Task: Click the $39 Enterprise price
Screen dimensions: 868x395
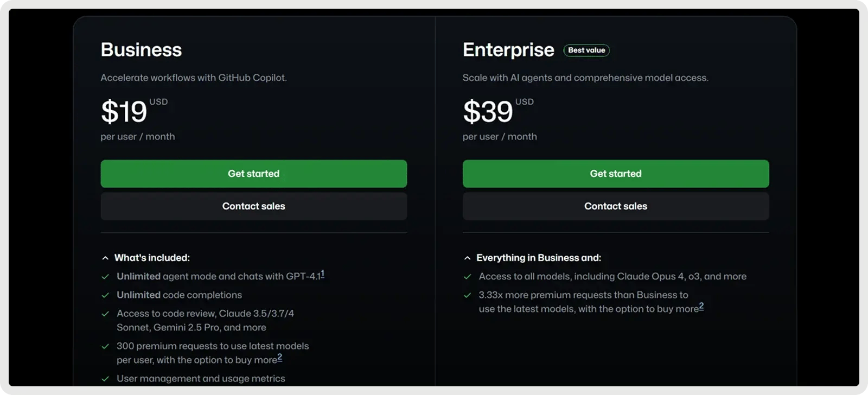Action: tap(488, 112)
